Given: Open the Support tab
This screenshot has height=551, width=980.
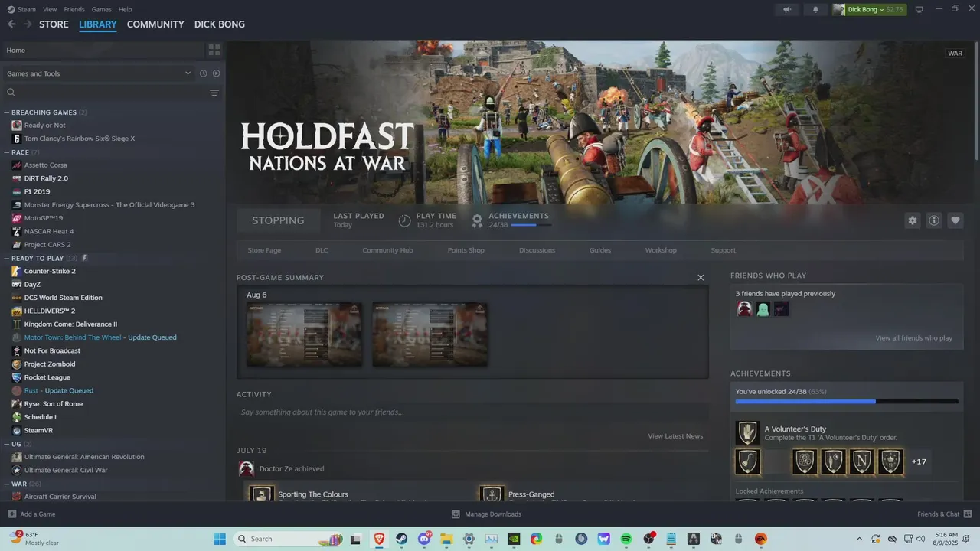Looking at the screenshot, I should point(723,250).
